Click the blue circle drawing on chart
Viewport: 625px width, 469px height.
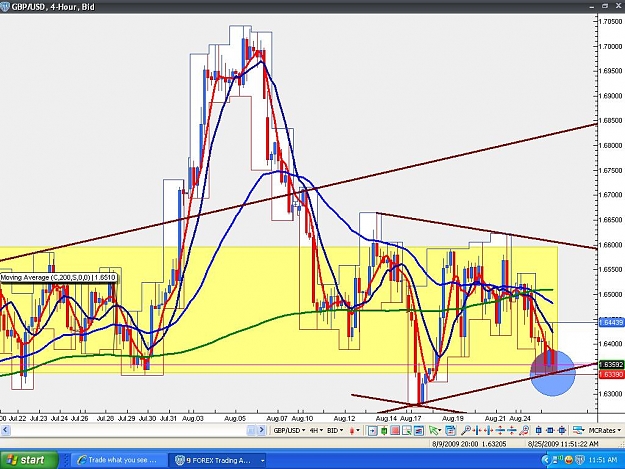pos(552,373)
